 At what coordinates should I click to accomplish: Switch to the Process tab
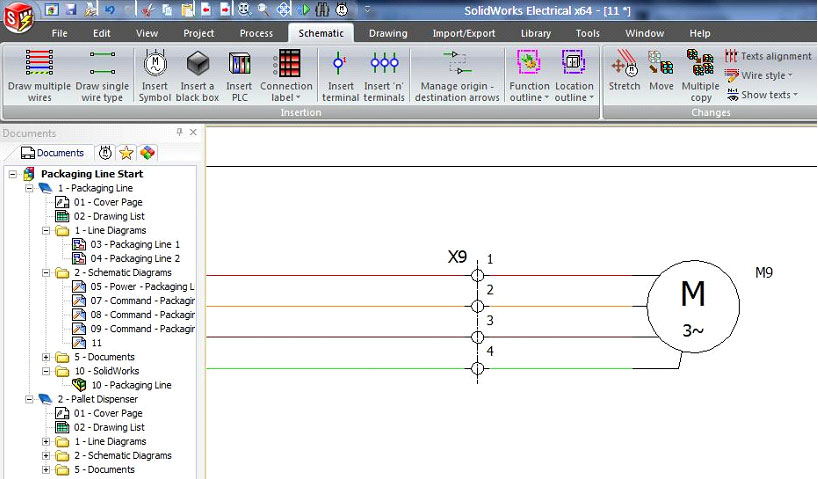[x=256, y=33]
